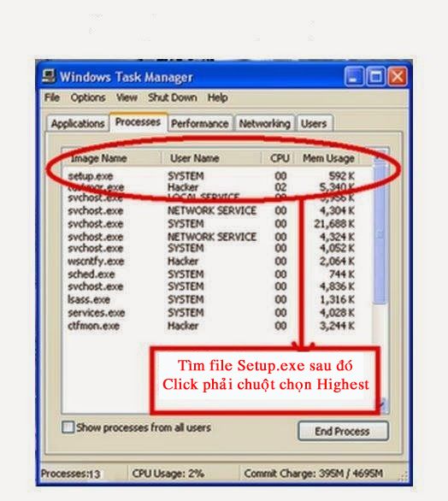Enable Show processes from all users
Image resolution: width=448 pixels, height=501 pixels.
coord(68,427)
